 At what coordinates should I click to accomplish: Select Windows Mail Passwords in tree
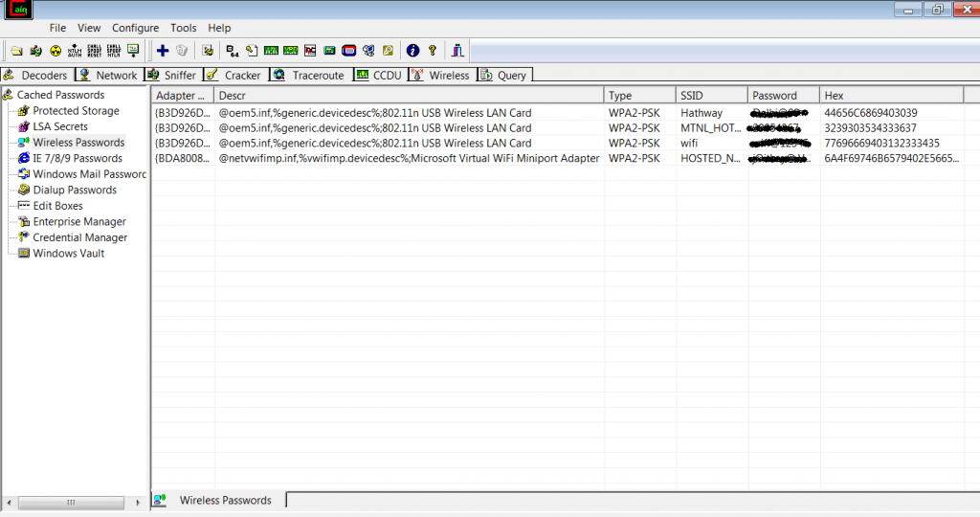tap(89, 174)
